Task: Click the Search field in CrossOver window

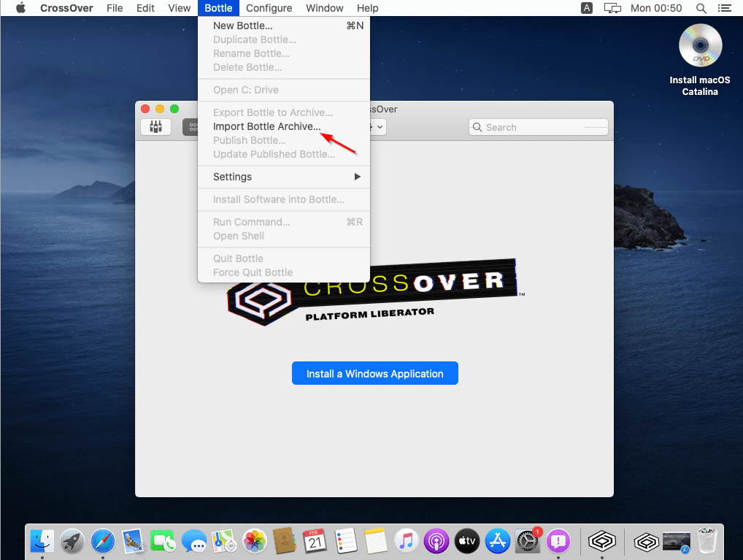Action: pos(539,127)
